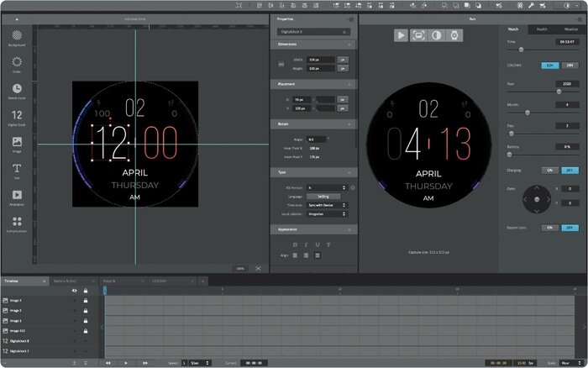Click the Time slider handle
Viewport: 588px width, 368px height.
[521, 50]
